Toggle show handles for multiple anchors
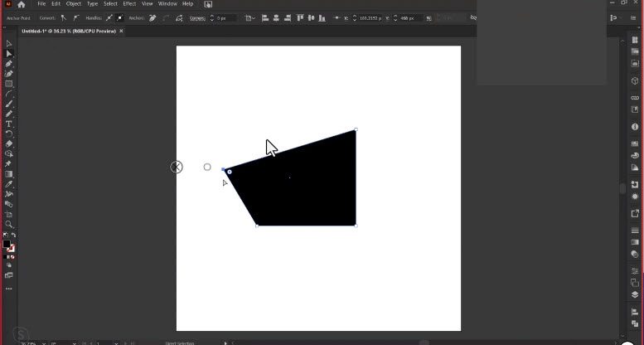The image size is (644, 345). pos(109,17)
